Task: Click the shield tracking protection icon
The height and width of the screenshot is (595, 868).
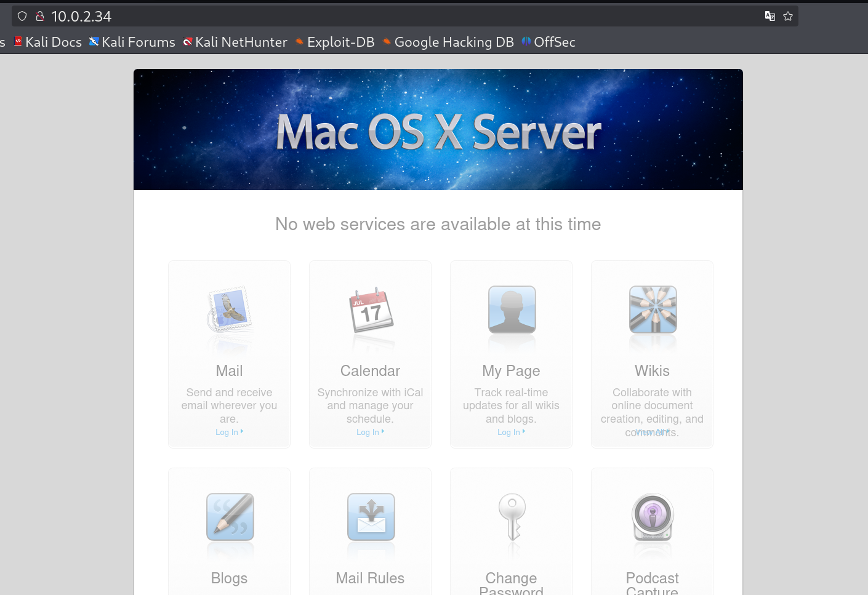Action: click(x=22, y=16)
